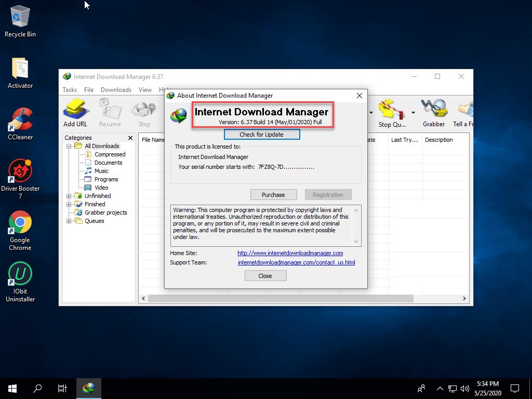Expand the Finished tree node
532x399 pixels.
69,204
